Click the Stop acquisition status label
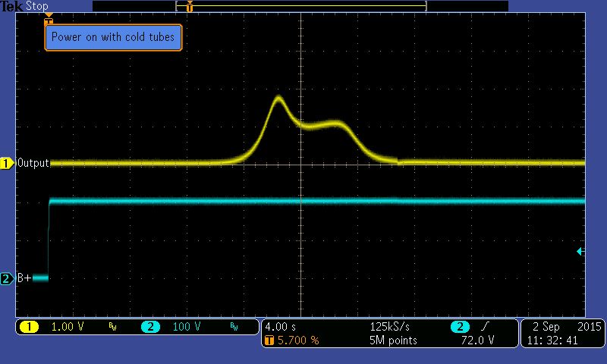Image resolution: width=607 pixels, height=364 pixels. pyautogui.click(x=37, y=6)
